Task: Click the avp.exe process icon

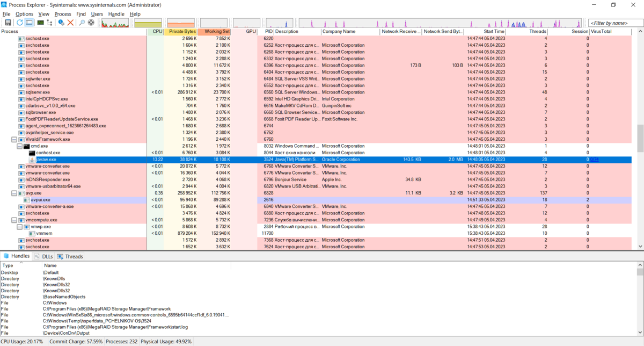Action: point(21,193)
